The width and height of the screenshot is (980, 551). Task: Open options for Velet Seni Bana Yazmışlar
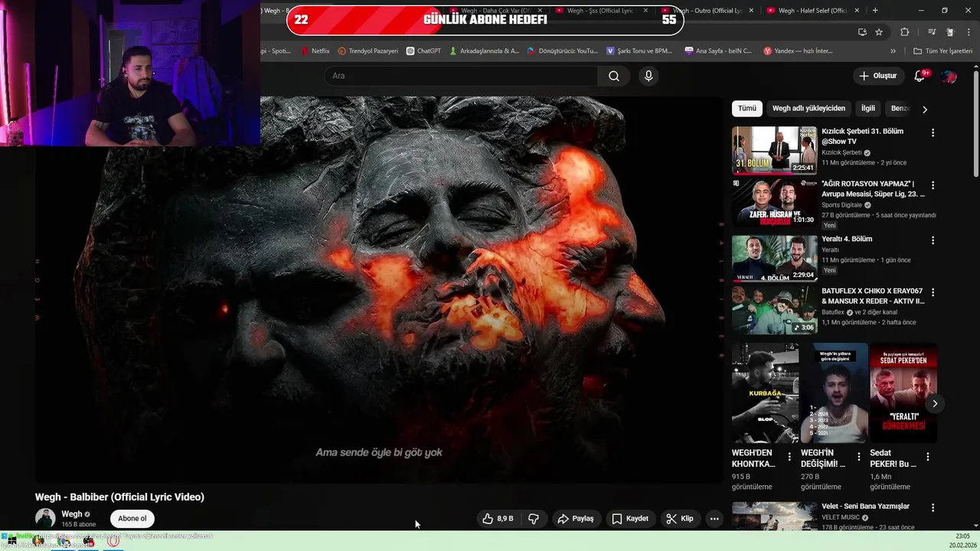933,507
